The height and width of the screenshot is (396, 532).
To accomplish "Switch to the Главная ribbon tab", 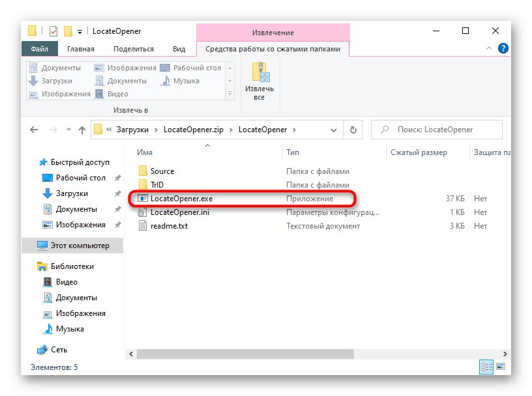I will (x=81, y=49).
